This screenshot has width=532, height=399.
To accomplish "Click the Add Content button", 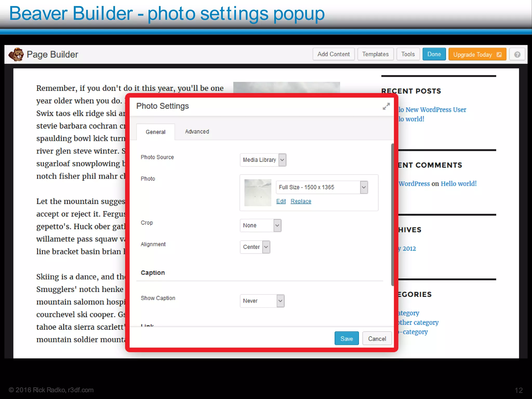I will pyautogui.click(x=334, y=54).
